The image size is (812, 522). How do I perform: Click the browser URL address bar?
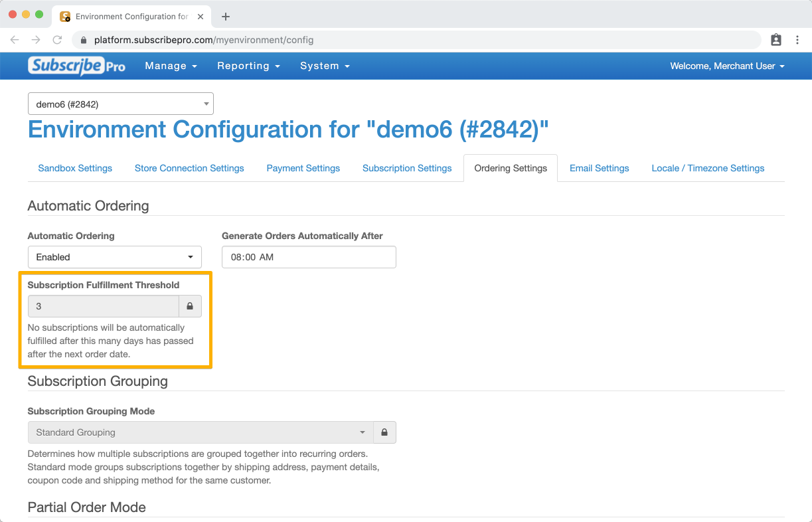coord(416,40)
